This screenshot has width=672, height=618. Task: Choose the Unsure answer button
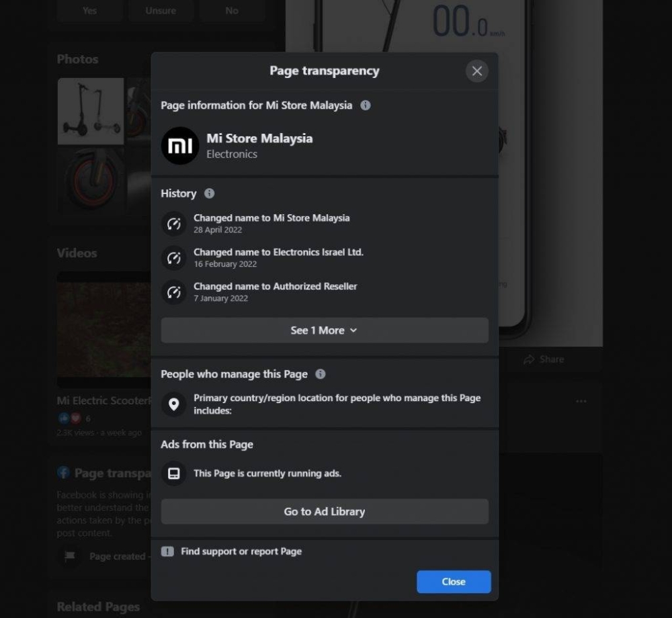pyautogui.click(x=161, y=11)
